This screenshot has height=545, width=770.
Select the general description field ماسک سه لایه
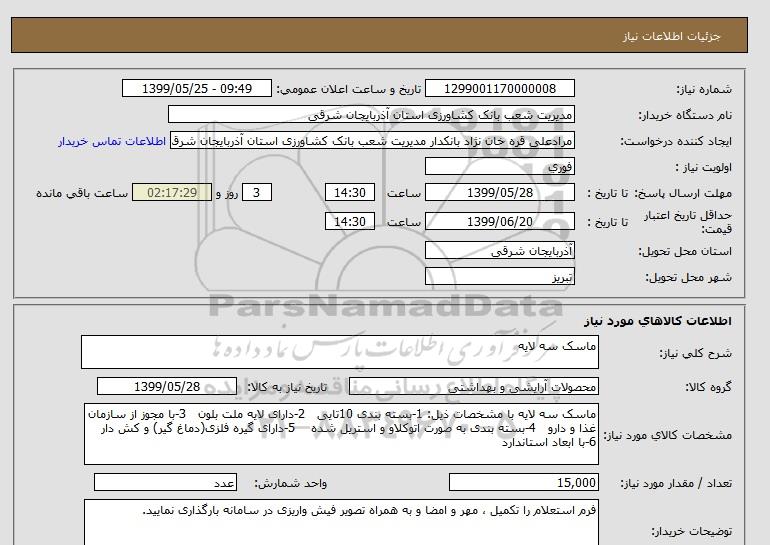tap(340, 352)
